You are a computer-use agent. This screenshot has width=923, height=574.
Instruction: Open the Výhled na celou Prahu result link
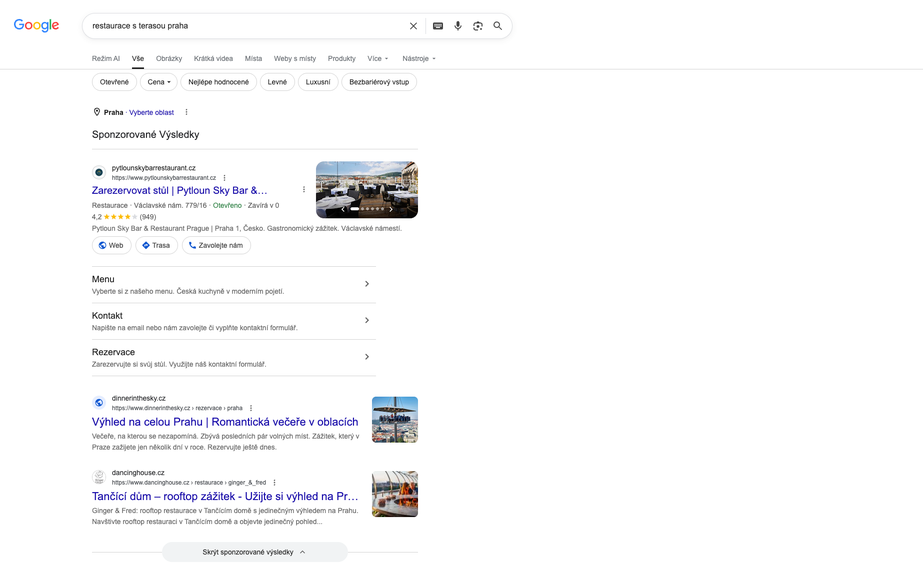(x=225, y=422)
